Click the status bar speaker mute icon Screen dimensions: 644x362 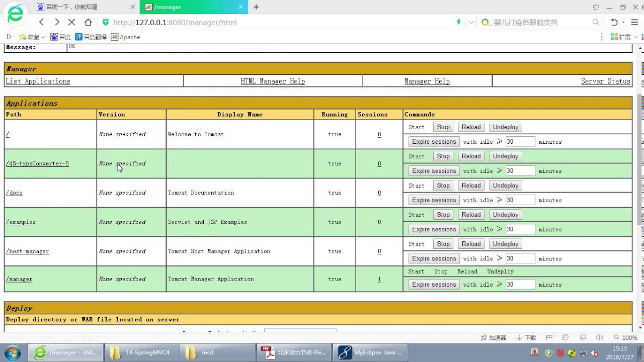pyautogui.click(x=599, y=338)
